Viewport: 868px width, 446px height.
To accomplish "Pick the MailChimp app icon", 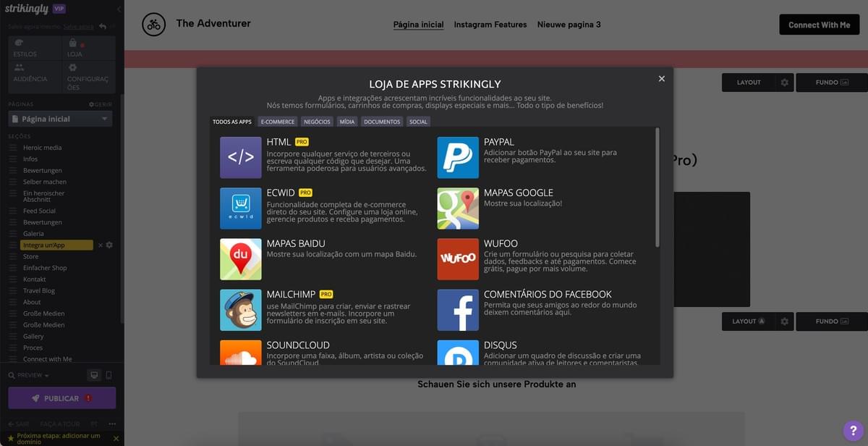I will coord(241,310).
